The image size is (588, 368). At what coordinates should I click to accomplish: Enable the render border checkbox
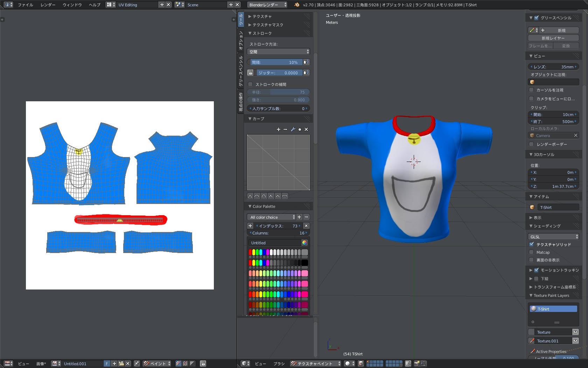pos(531,144)
